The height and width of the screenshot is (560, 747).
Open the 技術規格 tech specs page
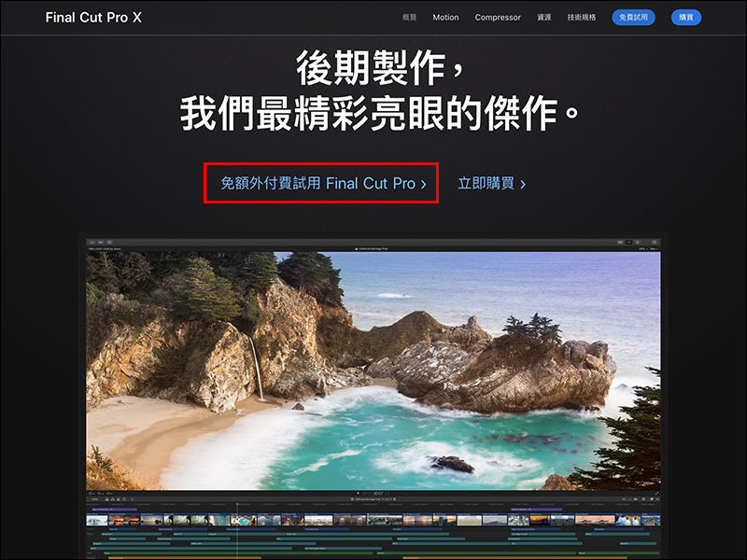click(581, 17)
